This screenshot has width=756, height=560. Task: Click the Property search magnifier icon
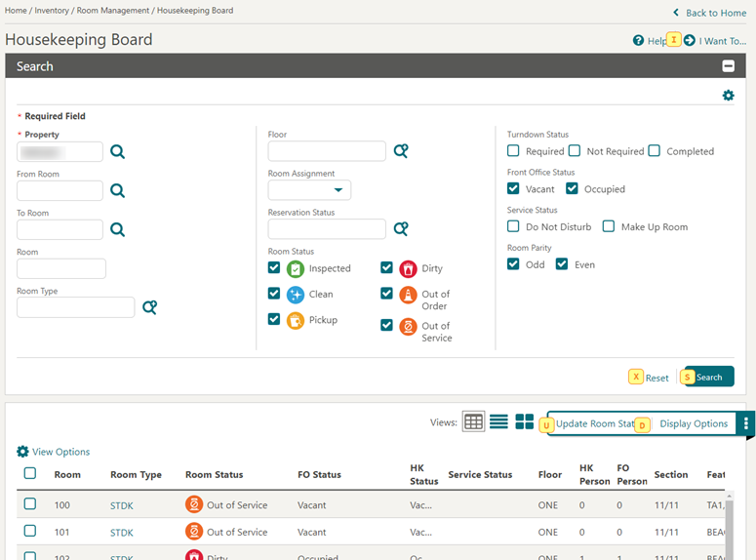pyautogui.click(x=117, y=152)
